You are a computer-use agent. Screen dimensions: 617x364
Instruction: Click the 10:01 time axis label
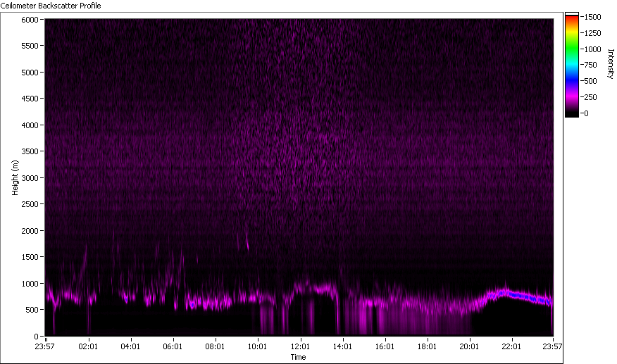click(x=257, y=346)
